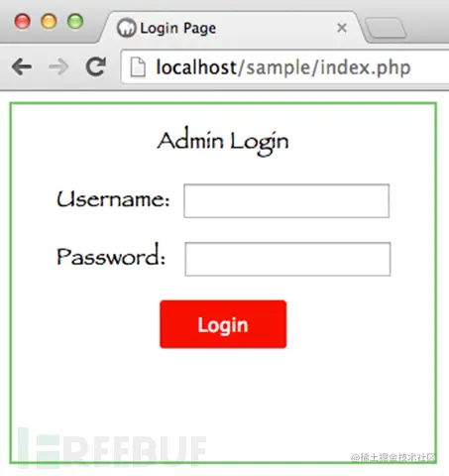
Task: Click the red window close button
Action: (23, 22)
